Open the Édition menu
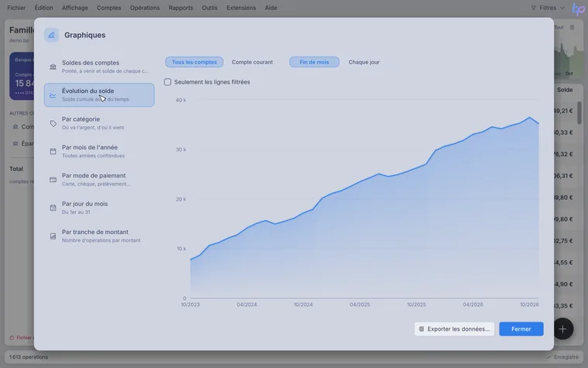 (x=43, y=8)
